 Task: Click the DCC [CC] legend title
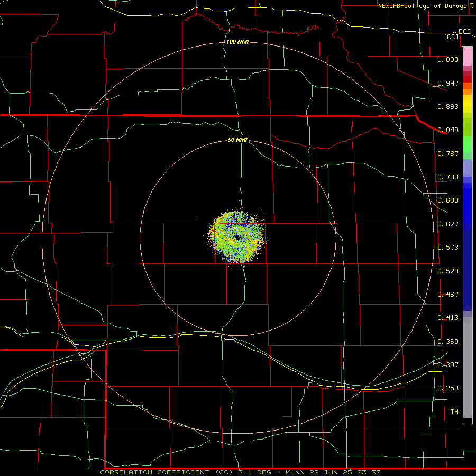pos(457,34)
